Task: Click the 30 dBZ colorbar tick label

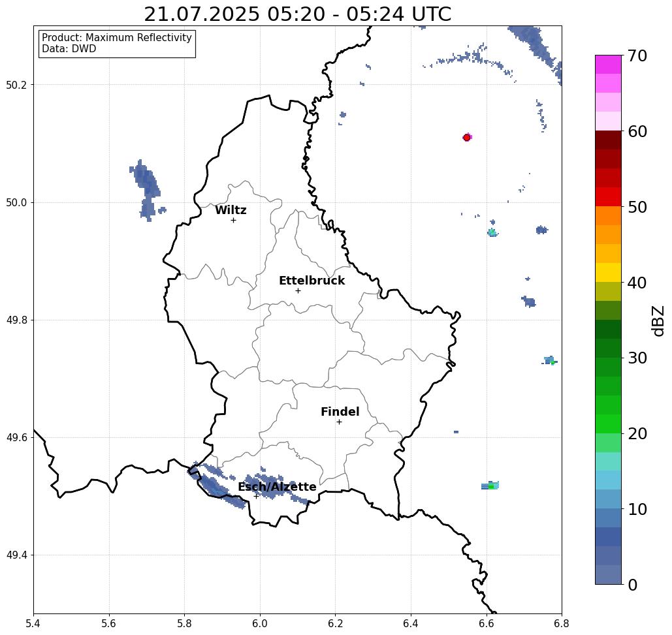Action: (637, 358)
